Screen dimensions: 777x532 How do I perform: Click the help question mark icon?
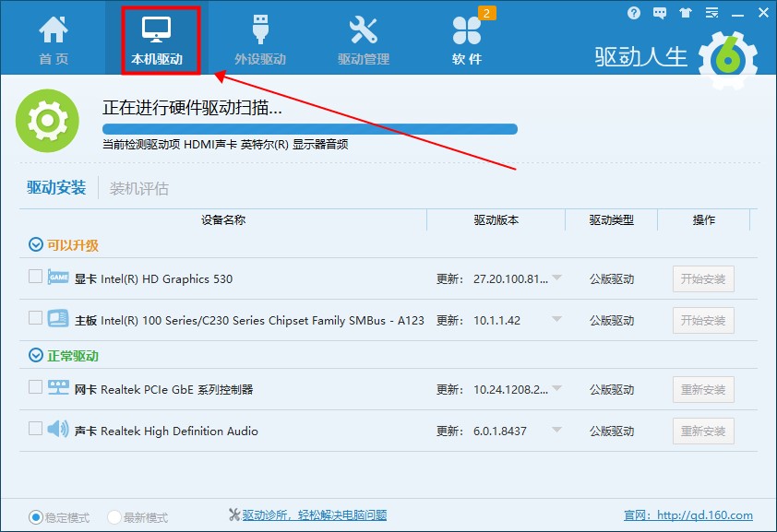tap(634, 13)
